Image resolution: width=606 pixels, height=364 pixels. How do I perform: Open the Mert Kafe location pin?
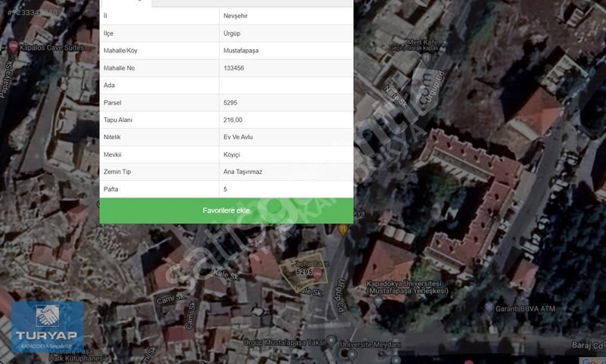(427, 57)
